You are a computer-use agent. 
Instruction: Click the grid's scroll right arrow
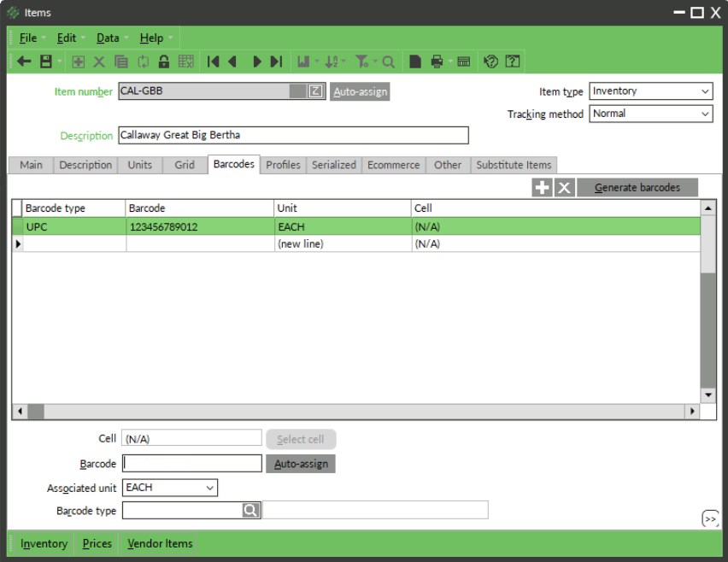pos(692,411)
